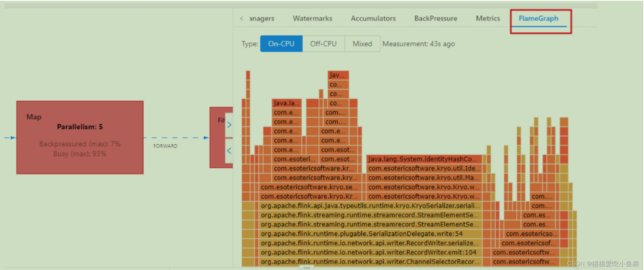Click the RecordWriter.emit:104 frame
The height and width of the screenshot is (270, 644).
(x=370, y=252)
